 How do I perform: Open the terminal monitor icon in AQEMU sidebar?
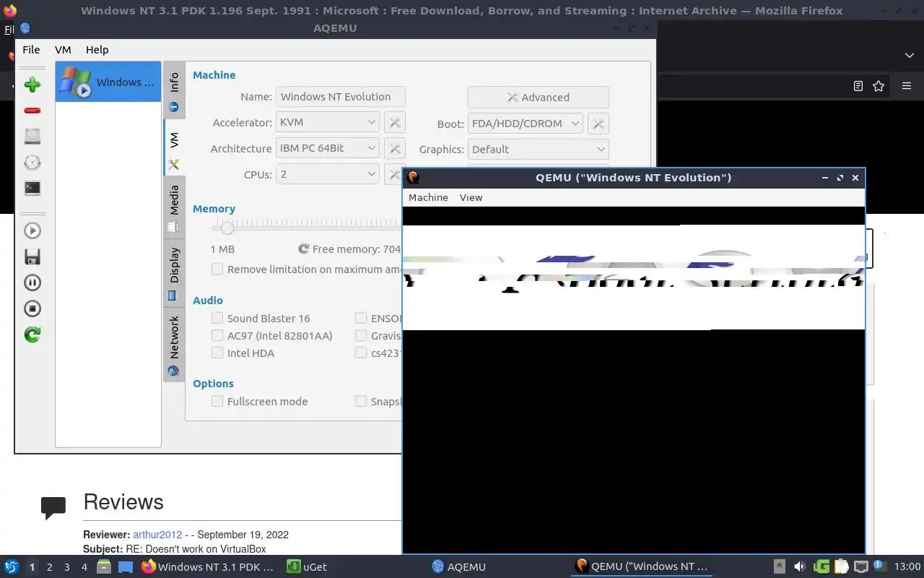[x=32, y=188]
